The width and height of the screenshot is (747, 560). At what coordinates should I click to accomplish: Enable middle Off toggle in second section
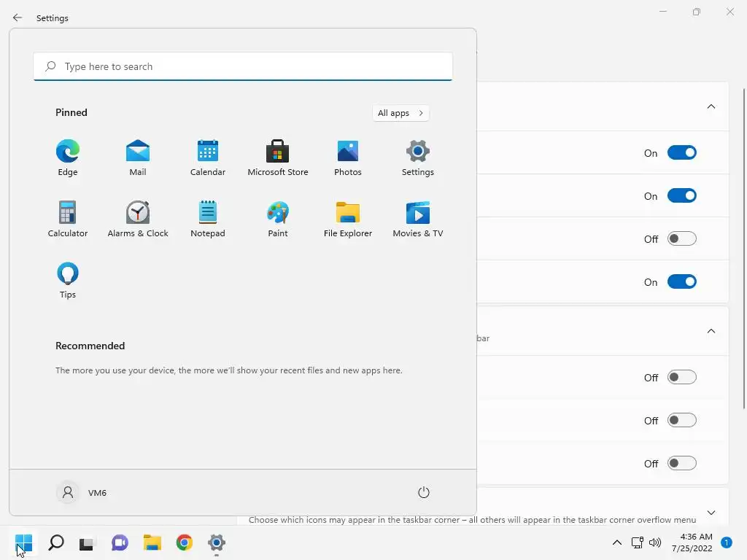coord(682,420)
